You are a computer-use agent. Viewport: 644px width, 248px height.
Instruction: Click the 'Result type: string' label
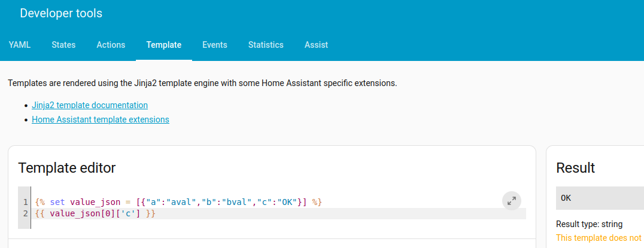point(590,224)
